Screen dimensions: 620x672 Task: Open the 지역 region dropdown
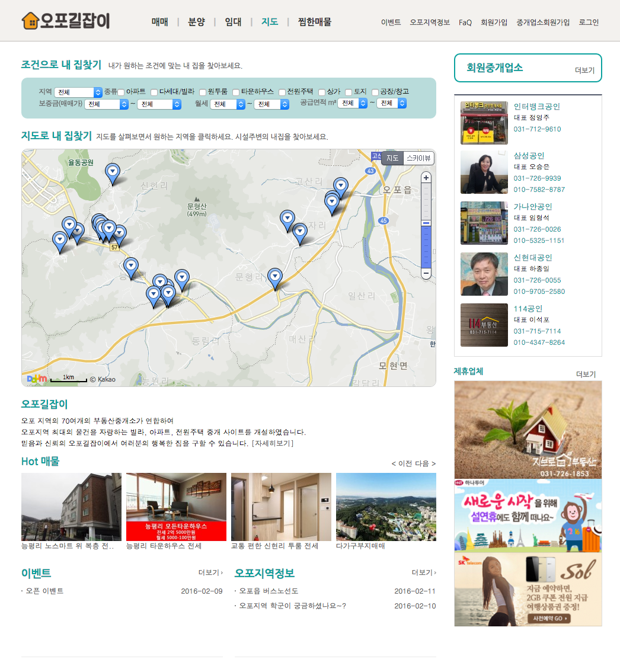coord(78,92)
